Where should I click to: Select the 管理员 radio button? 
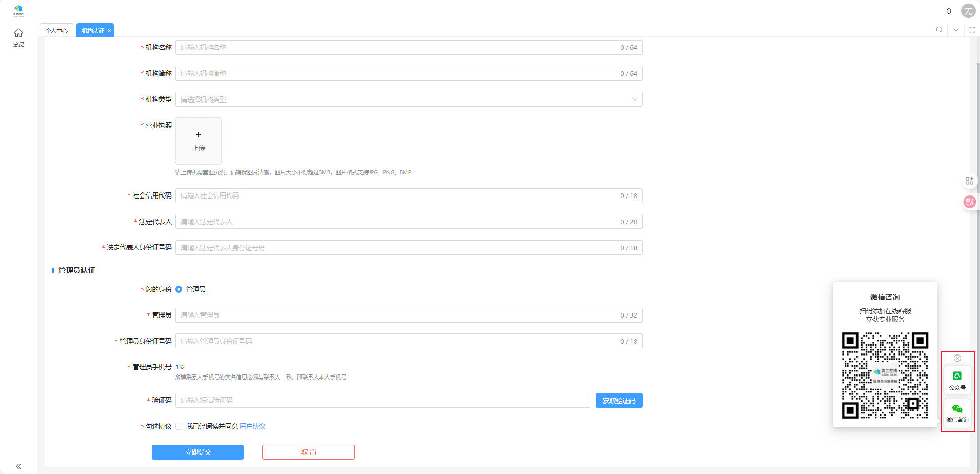[179, 289]
